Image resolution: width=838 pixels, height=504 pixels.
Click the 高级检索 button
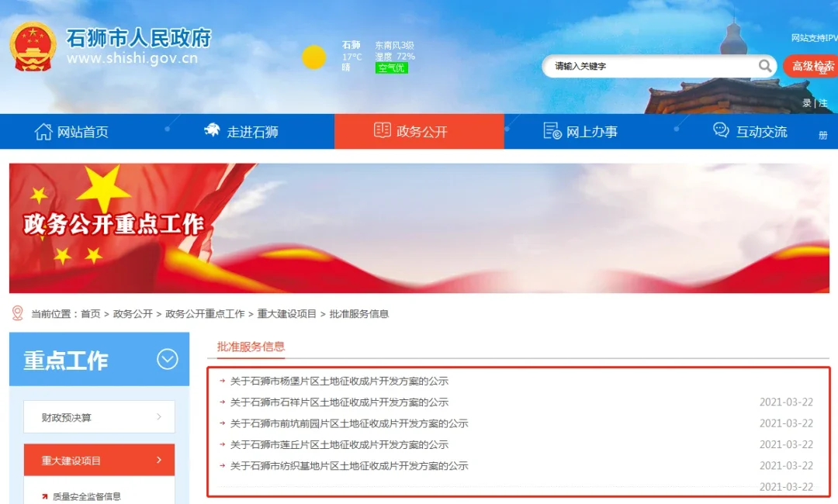click(811, 66)
